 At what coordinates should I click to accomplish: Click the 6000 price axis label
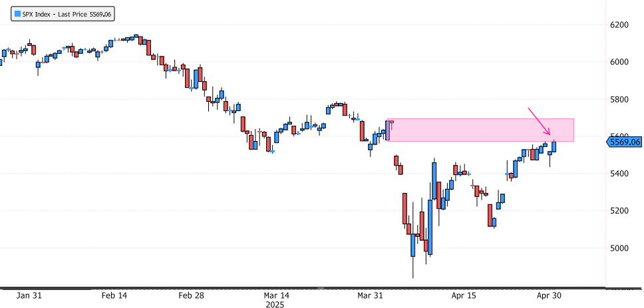tap(619, 62)
